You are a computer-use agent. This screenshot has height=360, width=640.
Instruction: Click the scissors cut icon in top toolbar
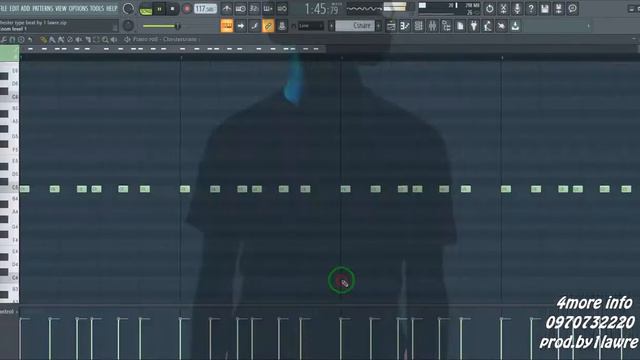503,9
